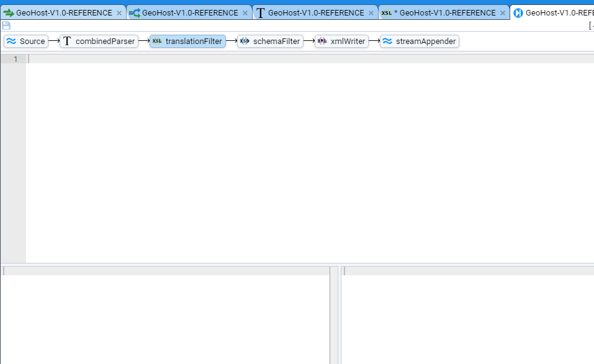The width and height of the screenshot is (594, 364).
Task: Close the first GeoHost-V1.0-REFERENCE tab
Action: (x=119, y=13)
